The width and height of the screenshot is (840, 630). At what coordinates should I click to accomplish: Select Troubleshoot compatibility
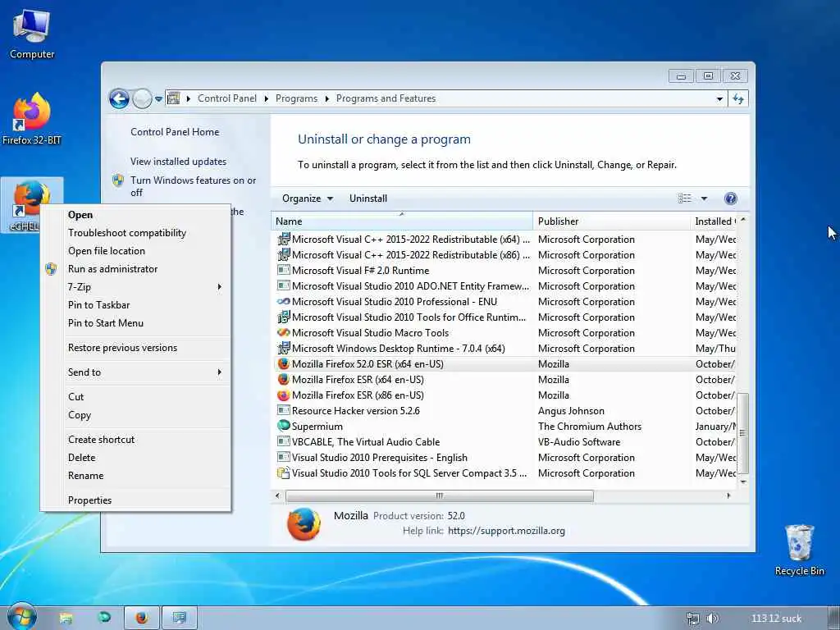(x=137, y=233)
